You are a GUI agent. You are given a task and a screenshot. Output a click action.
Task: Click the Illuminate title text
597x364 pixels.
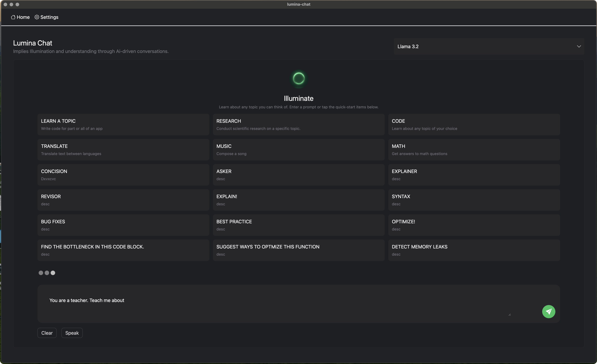coord(298,98)
